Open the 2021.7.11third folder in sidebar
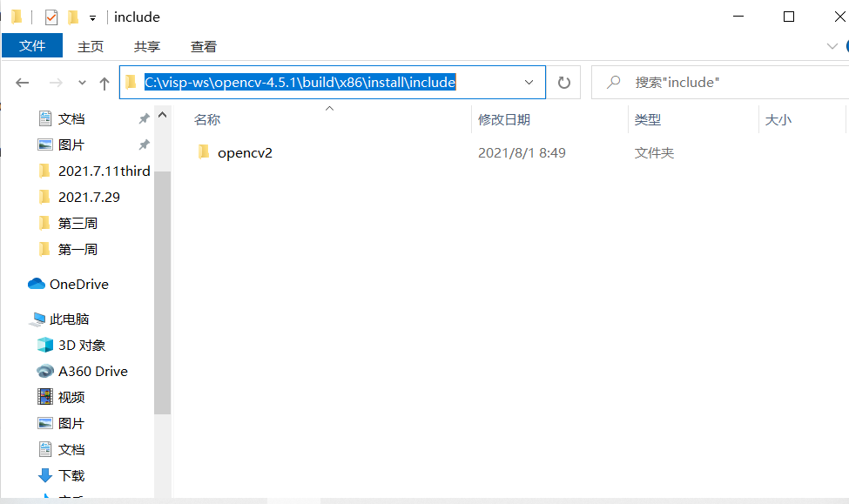This screenshot has width=849, height=504. coord(104,171)
